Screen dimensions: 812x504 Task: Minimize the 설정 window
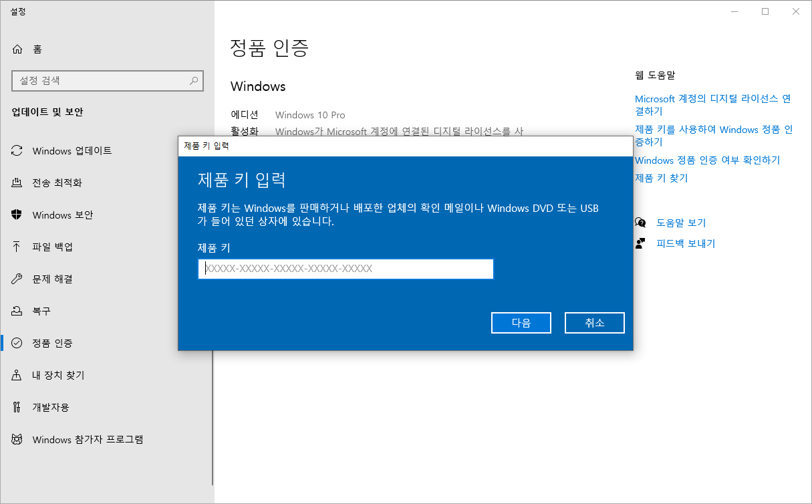(x=734, y=11)
